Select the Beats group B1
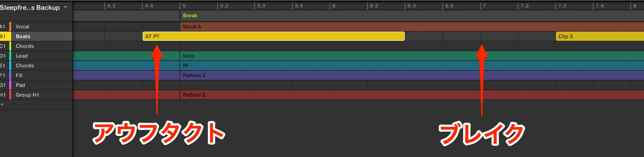 pyautogui.click(x=36, y=36)
